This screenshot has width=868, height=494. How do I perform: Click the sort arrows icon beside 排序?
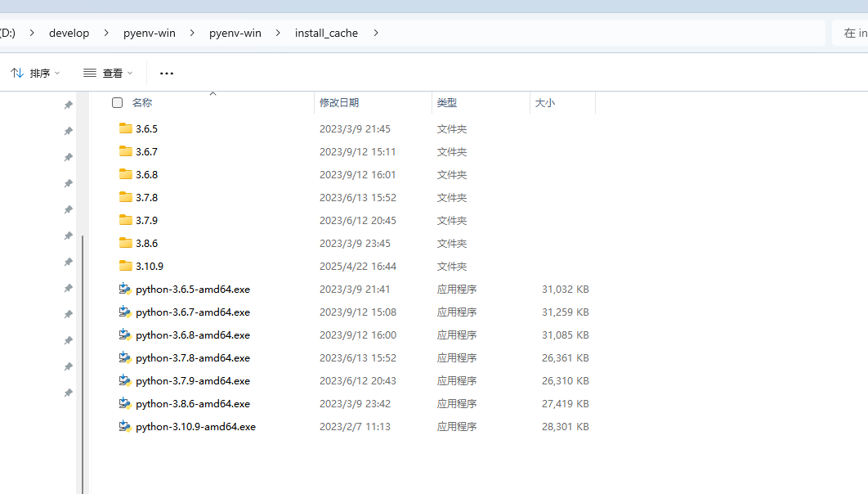point(17,73)
